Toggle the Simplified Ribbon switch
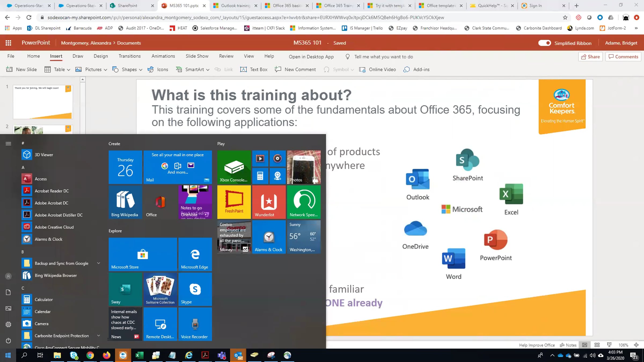Viewport: 644px width, 362px height. coord(544,43)
